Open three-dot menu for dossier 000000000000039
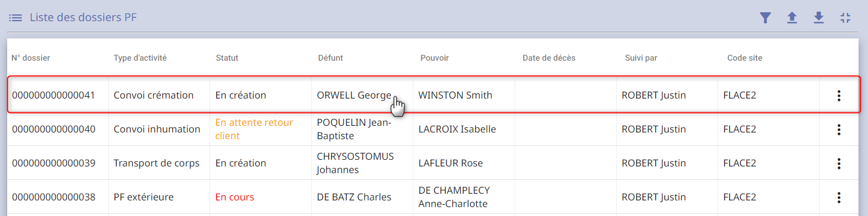Image resolution: width=868 pixels, height=216 pixels. 839,163
